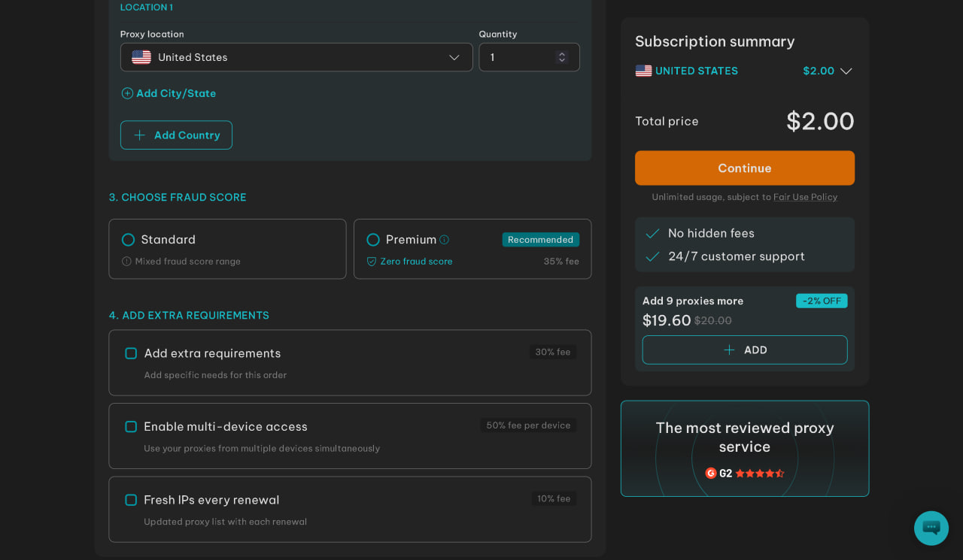This screenshot has height=560, width=963.
Task: Click the Standard info circle icon
Action: click(x=126, y=262)
